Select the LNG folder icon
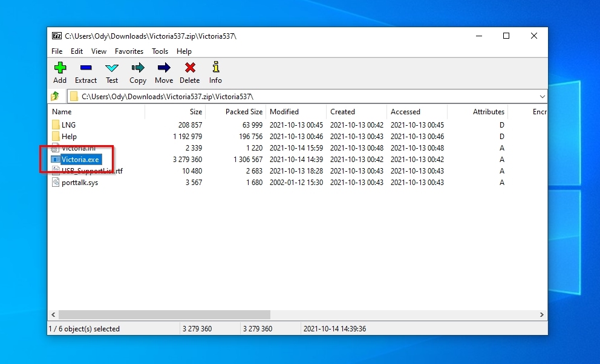The image size is (600, 364). pyautogui.click(x=56, y=125)
